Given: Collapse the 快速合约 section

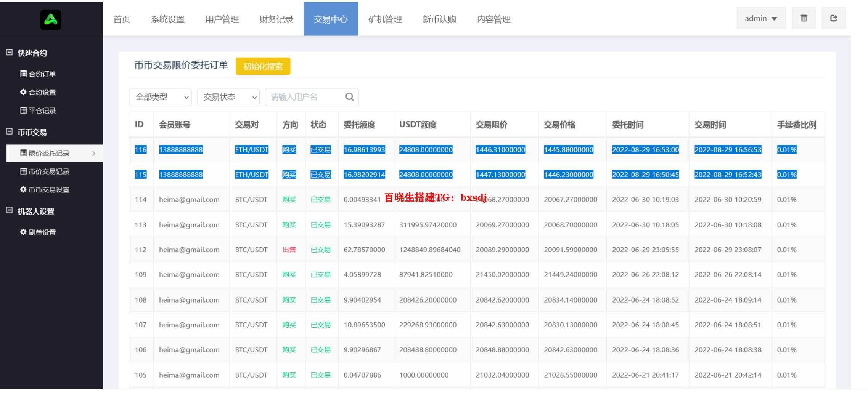Looking at the screenshot, I should point(10,53).
